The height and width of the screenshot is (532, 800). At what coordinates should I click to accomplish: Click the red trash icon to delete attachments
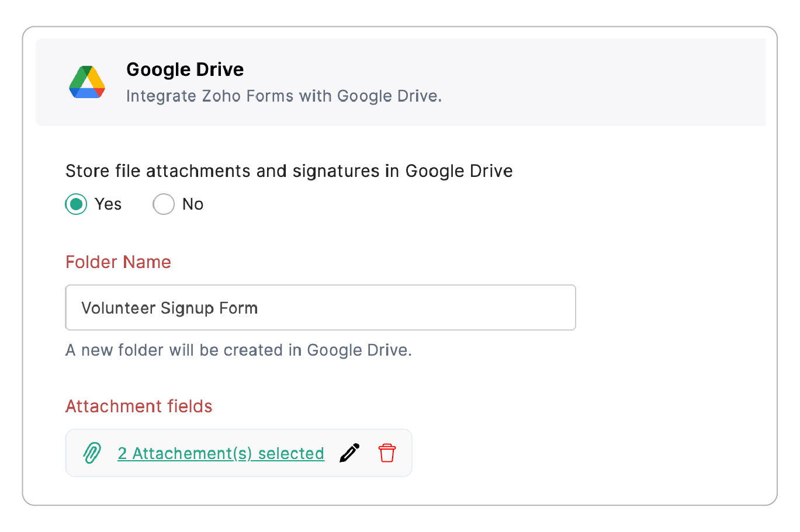coord(386,453)
